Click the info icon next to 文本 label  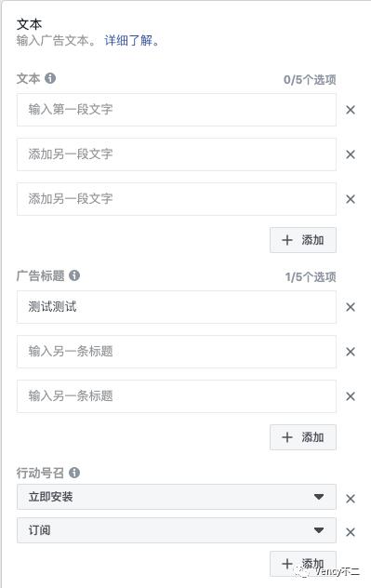tap(50, 78)
